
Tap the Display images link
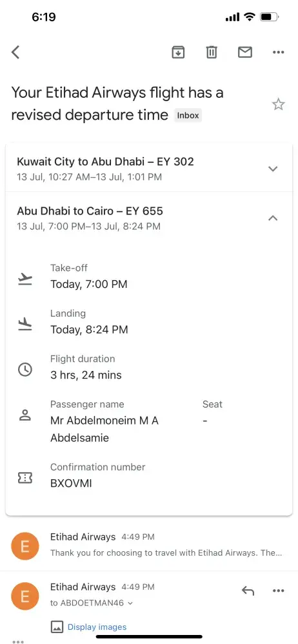click(x=97, y=627)
